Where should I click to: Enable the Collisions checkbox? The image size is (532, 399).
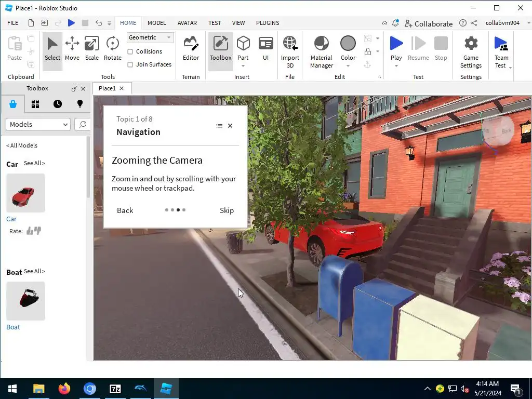pos(130,51)
